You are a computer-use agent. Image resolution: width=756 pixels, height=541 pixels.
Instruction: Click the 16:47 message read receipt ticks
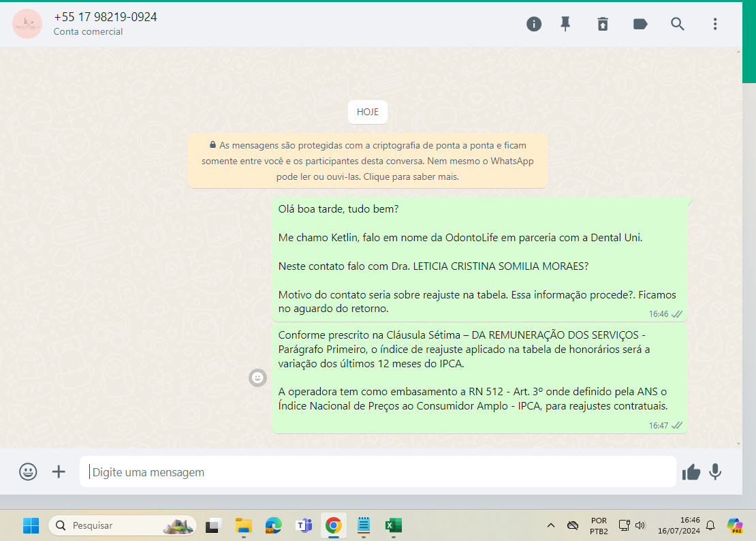pyautogui.click(x=677, y=426)
